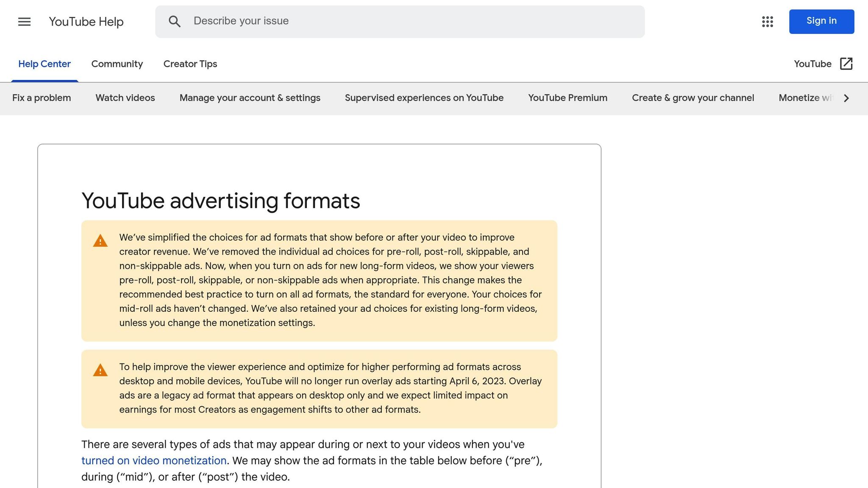Viewport: 868px width, 488px height.
Task: Open Supervised experiences on YouTube topic
Action: point(424,98)
